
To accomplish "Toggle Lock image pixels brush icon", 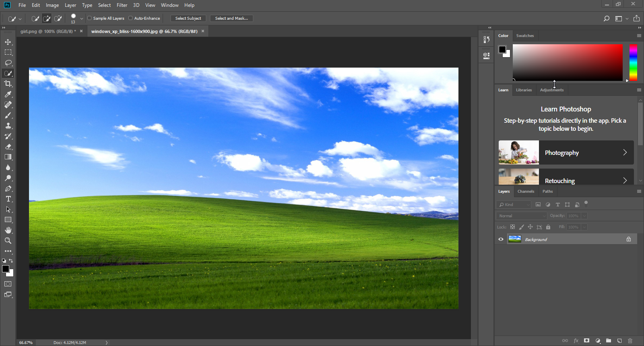I will (x=521, y=227).
